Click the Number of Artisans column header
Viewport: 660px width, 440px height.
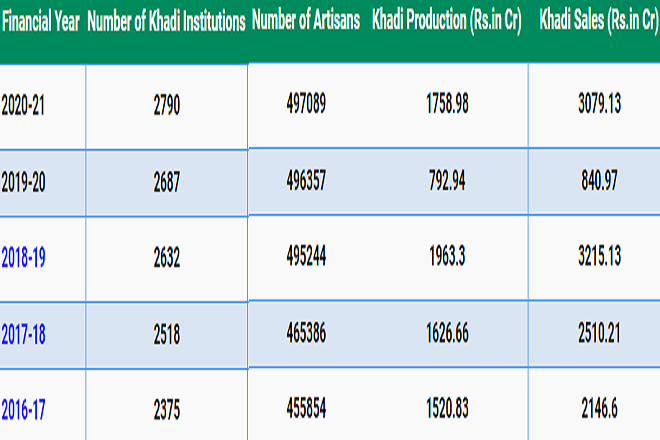(304, 22)
